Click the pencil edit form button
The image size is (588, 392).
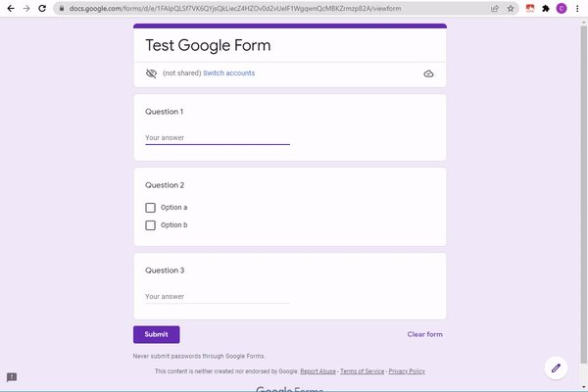(x=556, y=368)
